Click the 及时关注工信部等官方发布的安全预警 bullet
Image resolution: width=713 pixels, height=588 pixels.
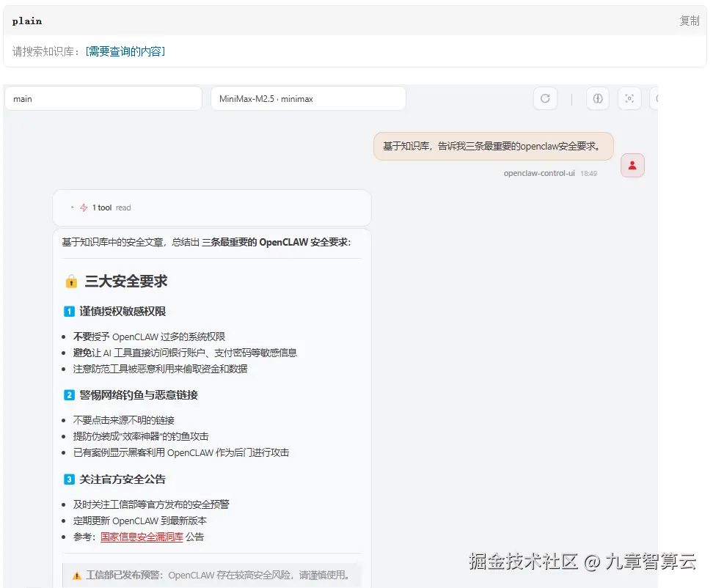tap(151, 504)
